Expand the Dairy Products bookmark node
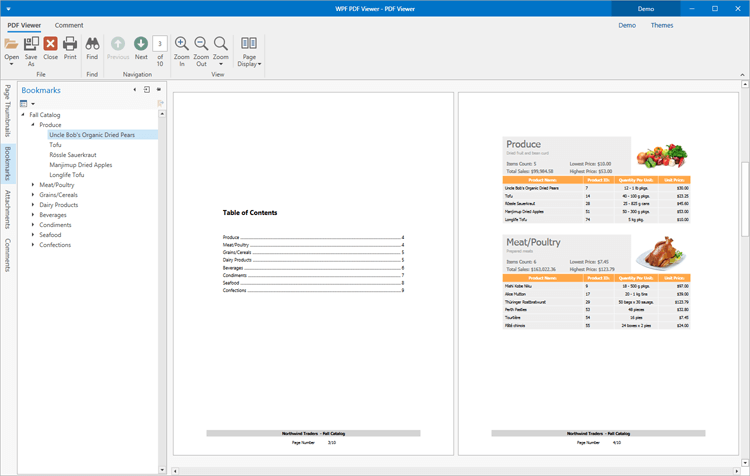The width and height of the screenshot is (750, 476). (x=33, y=205)
